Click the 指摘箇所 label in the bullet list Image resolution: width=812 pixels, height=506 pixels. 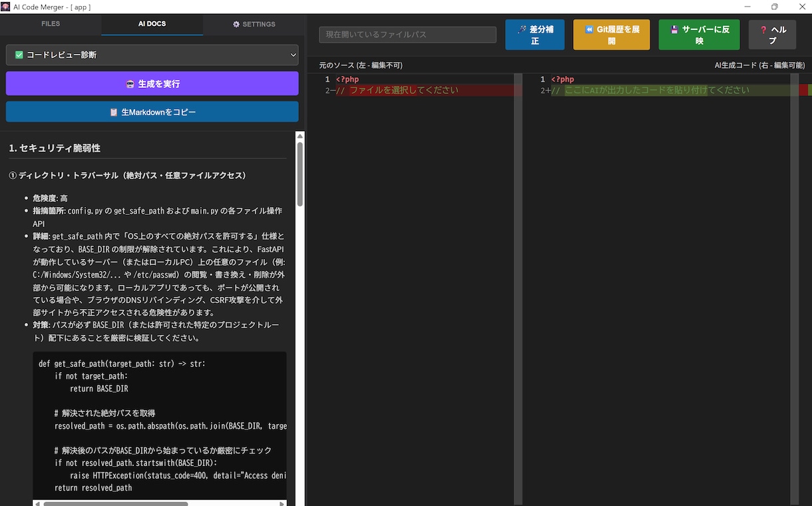(49, 211)
